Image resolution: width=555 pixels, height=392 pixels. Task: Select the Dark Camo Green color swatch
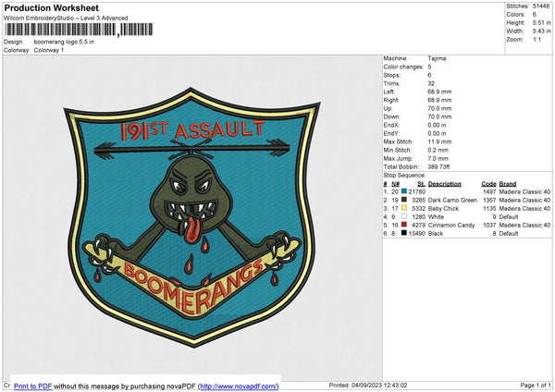tap(404, 200)
